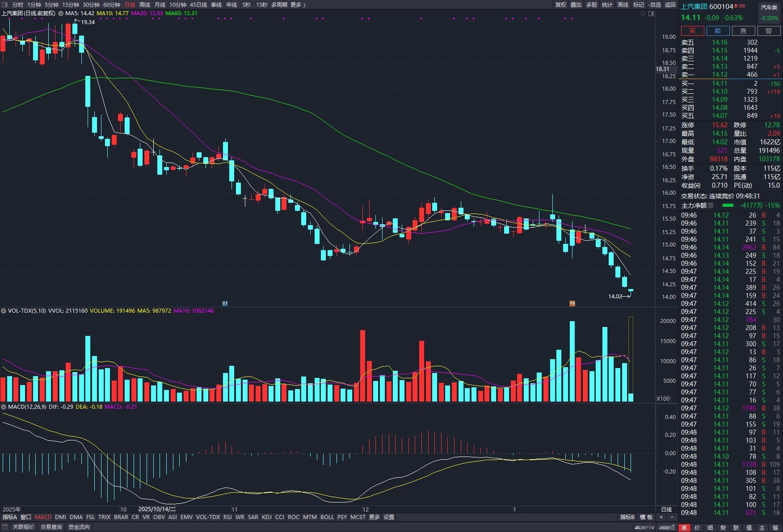Select the 细 detail tab
This screenshot has width=783, height=532.
click(710, 528)
